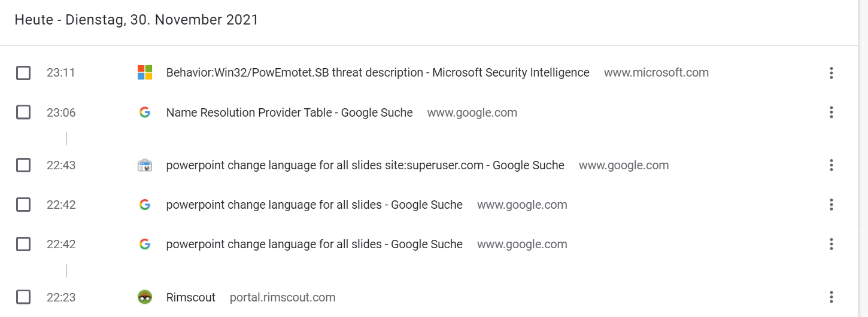The height and width of the screenshot is (317, 868).
Task: Open the Behavior:Win32/PowEmotet.SB threat description link
Action: (378, 73)
